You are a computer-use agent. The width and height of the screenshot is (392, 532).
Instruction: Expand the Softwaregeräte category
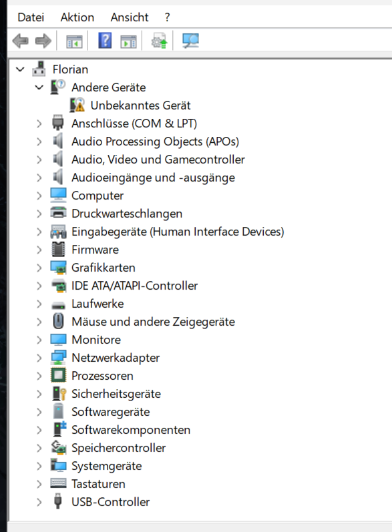(x=39, y=411)
